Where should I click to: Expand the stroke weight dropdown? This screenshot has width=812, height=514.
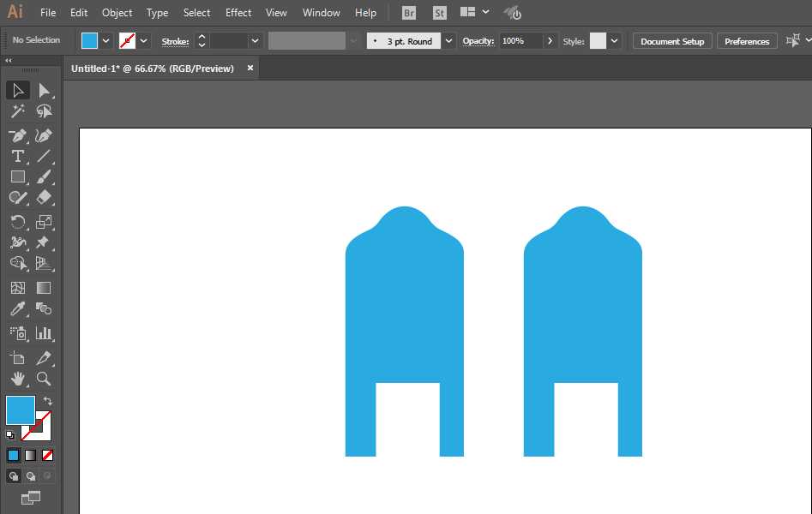255,41
